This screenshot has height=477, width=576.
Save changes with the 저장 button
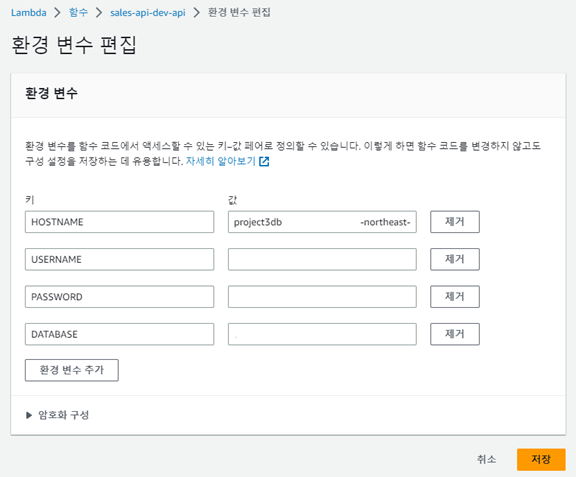coord(541,459)
